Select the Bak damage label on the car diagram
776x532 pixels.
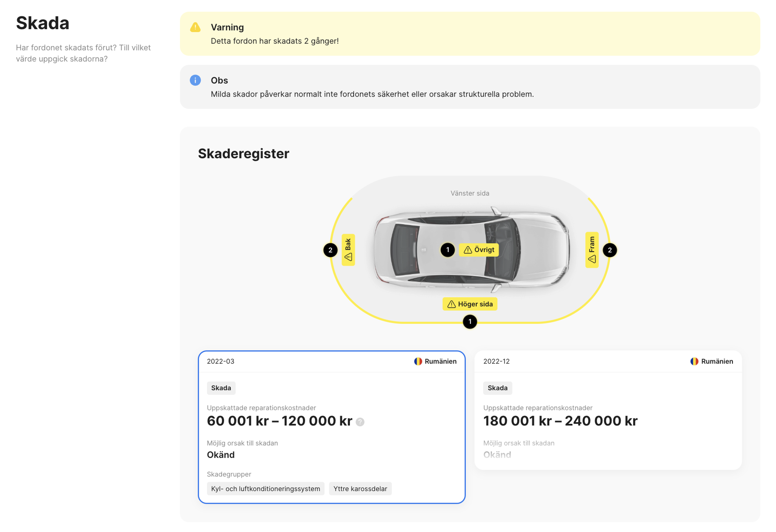coord(348,250)
